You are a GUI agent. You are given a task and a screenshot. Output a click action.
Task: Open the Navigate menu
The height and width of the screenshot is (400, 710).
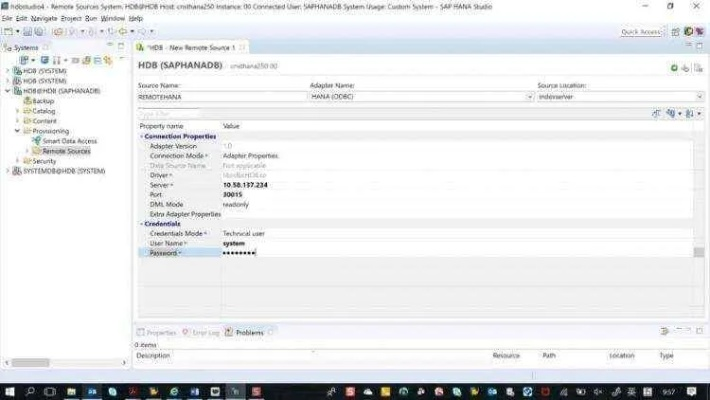pyautogui.click(x=44, y=18)
